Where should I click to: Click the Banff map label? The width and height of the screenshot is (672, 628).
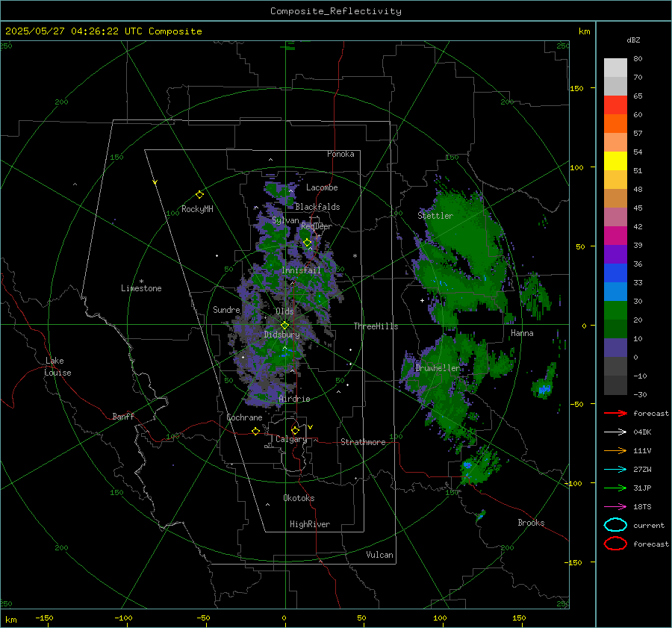coord(123,417)
